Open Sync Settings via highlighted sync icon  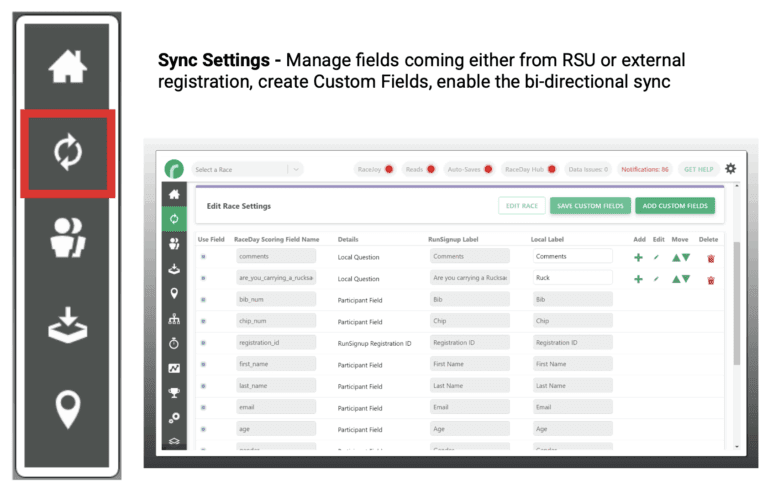point(68,153)
